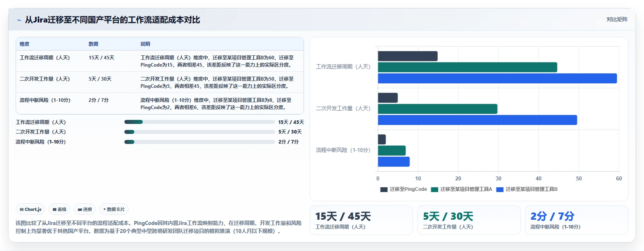644x251 pixels.
Task: Click the 工具B blue bar for 工作流迁移周期
Action: coord(497,79)
